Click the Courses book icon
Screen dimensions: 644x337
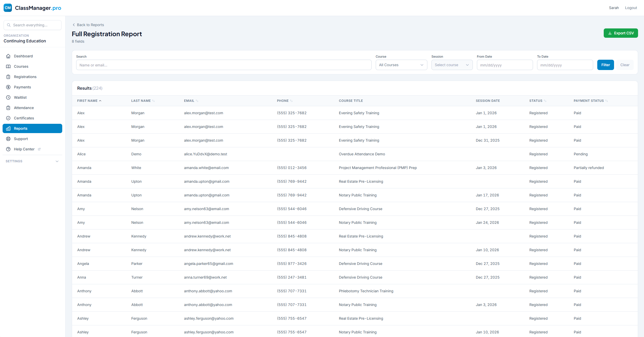[8, 66]
